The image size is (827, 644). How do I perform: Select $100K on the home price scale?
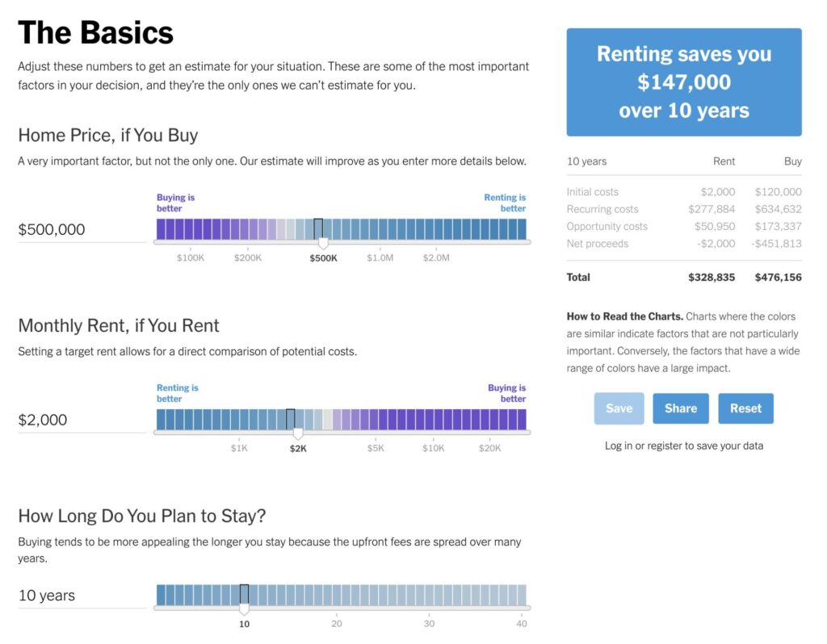(x=191, y=257)
